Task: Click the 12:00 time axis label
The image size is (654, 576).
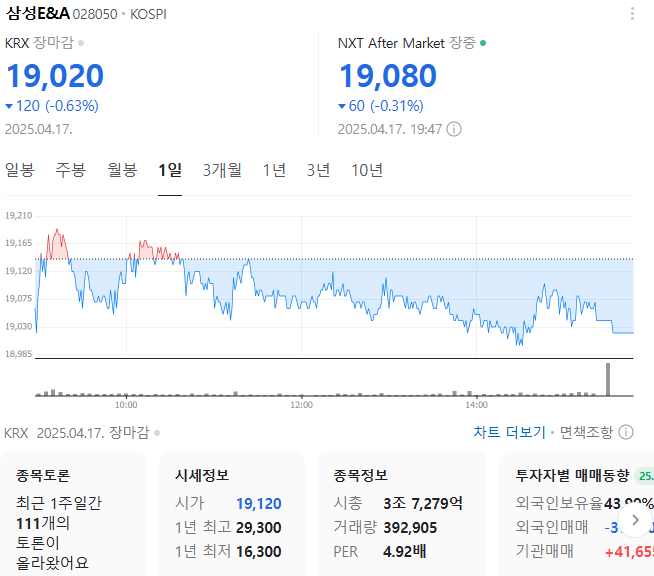Action: [x=302, y=405]
